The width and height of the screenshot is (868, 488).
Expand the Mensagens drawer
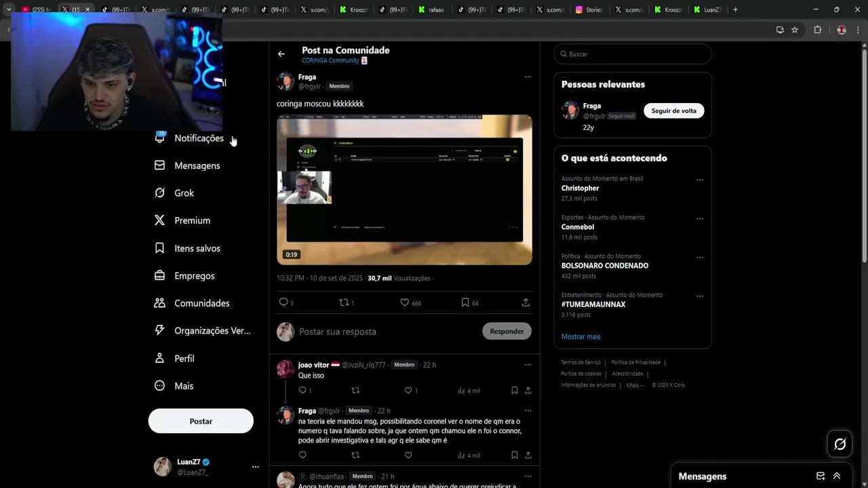click(x=837, y=476)
